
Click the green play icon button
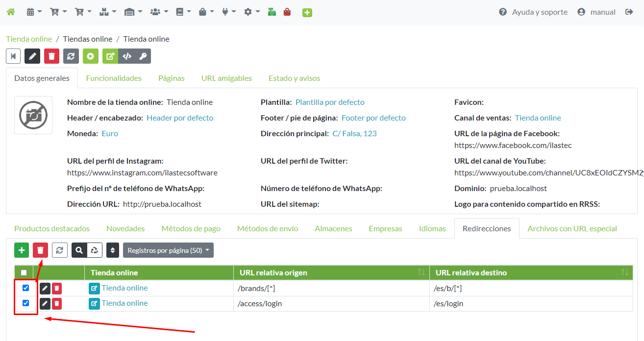[x=91, y=56]
